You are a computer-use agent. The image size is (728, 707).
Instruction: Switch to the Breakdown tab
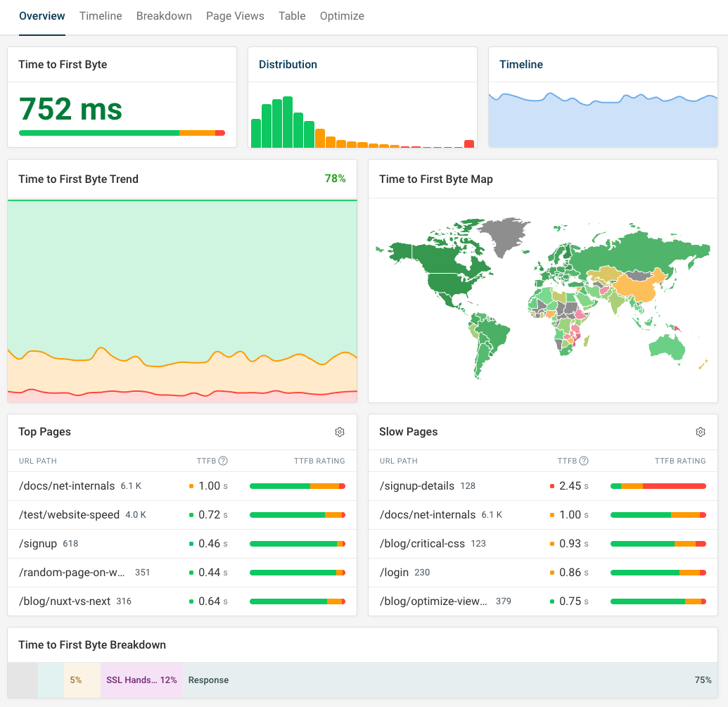(x=164, y=15)
